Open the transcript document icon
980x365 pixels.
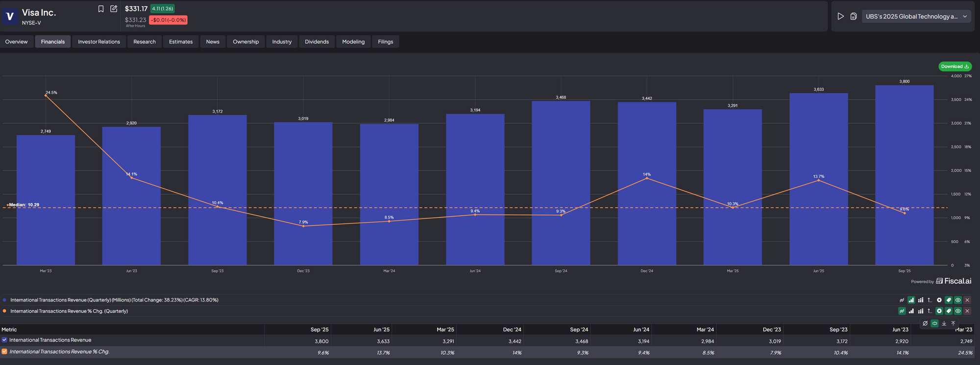tap(853, 16)
